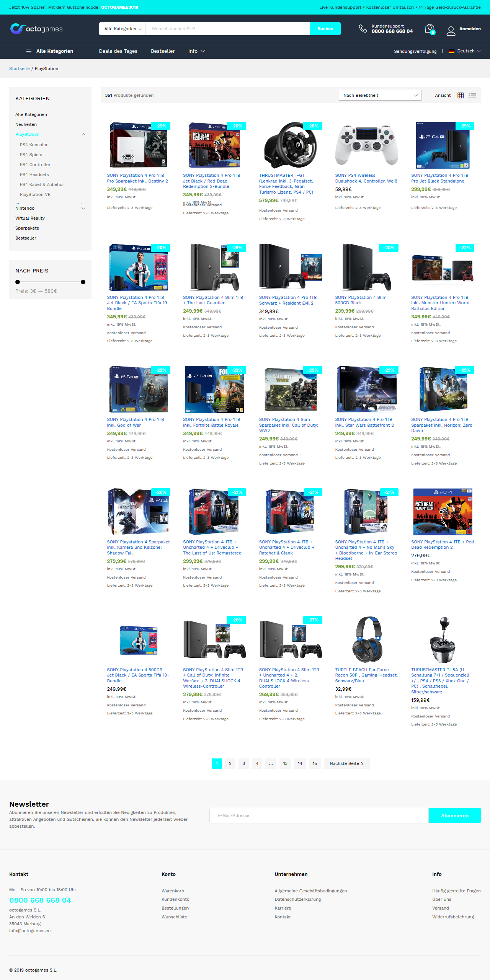This screenshot has height=980, width=490.
Task: Click the octogames logo
Action: pos(36,29)
